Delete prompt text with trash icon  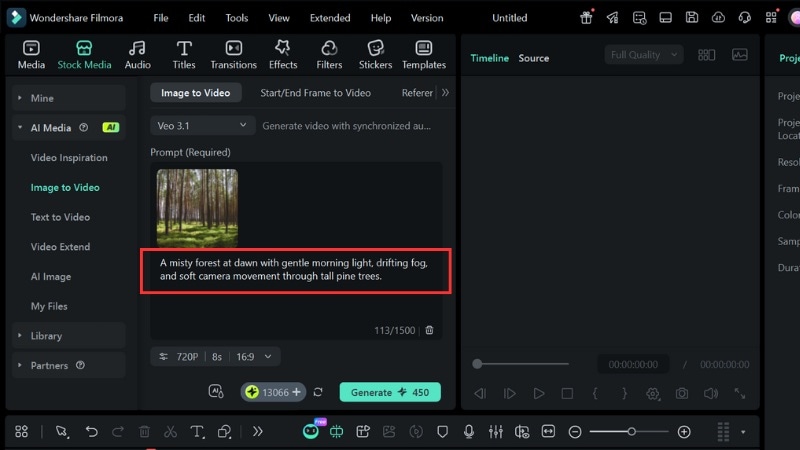tap(430, 330)
